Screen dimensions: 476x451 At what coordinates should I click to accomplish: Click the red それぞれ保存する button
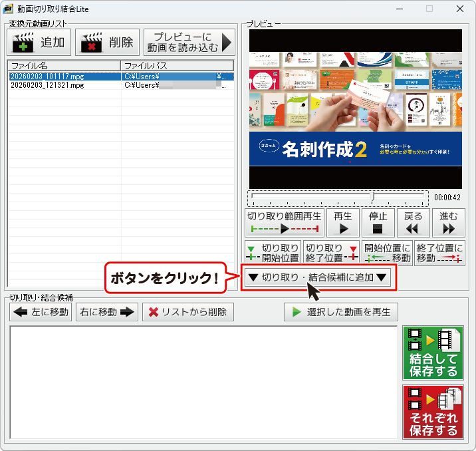click(x=433, y=412)
